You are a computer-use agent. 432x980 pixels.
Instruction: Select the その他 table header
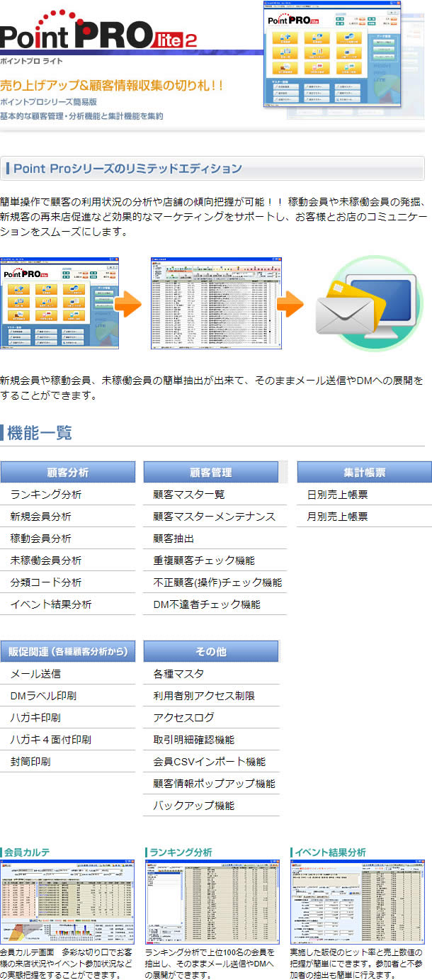[211, 651]
